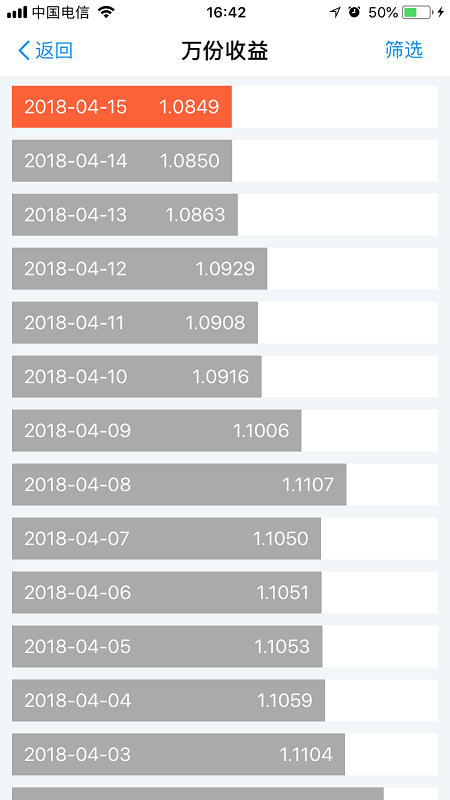450x800 pixels.
Task: Tap the cellular signal bars icon
Action: pos(17,13)
